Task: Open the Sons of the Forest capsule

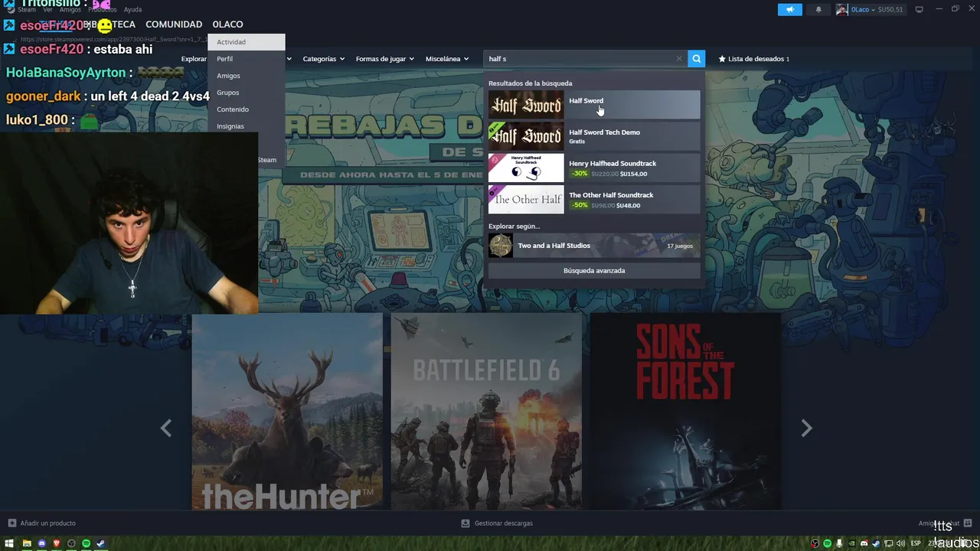Action: (685, 412)
